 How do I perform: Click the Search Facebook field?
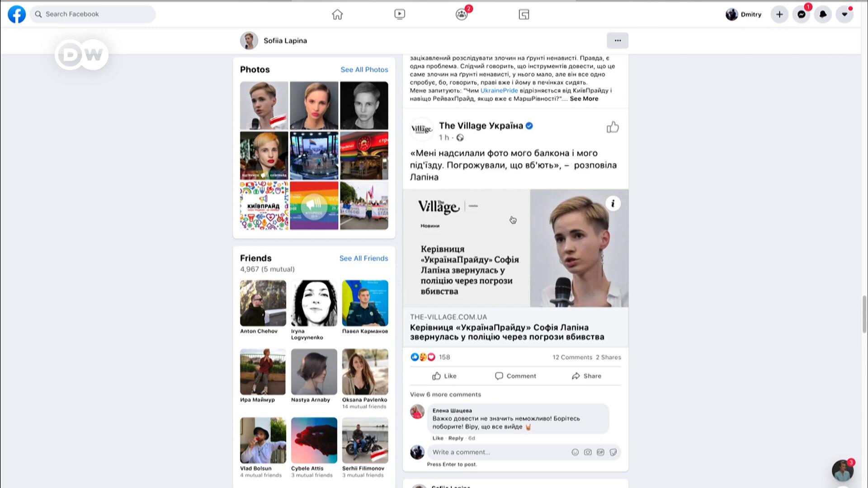pos(93,14)
